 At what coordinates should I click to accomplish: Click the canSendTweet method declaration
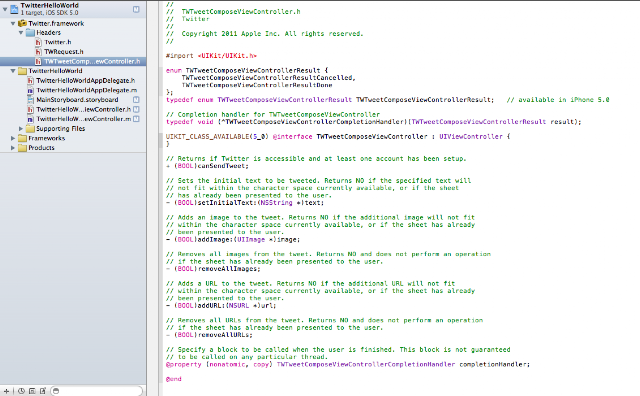(207, 166)
